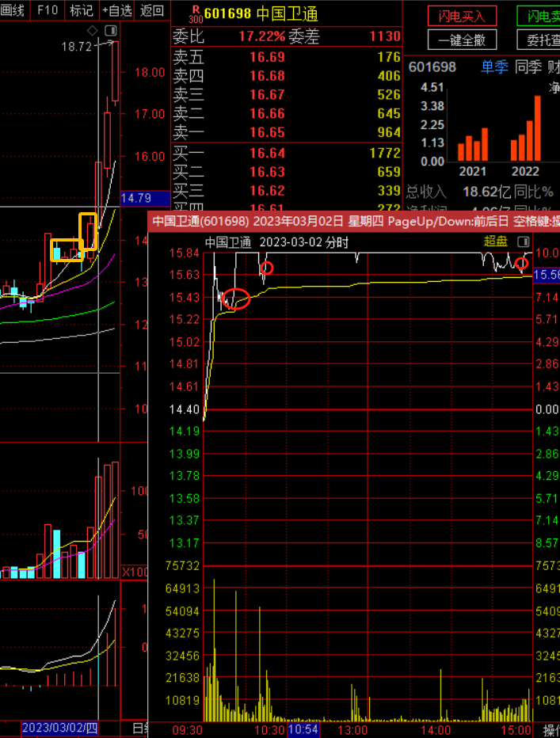This screenshot has width=560, height=738.
Task: Click the 中国卫通 2023-03-02 分时 label
Action: coord(276,242)
